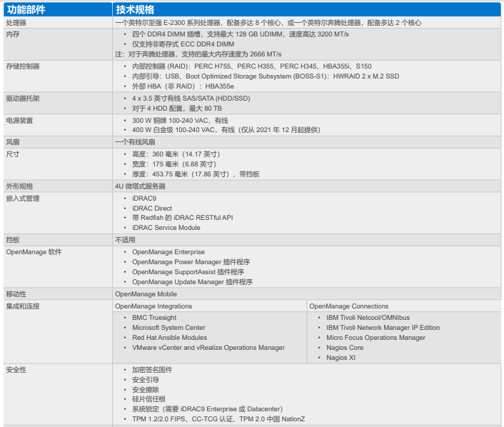Click the iDRAC9 list item
The image size is (504, 427).
pyautogui.click(x=144, y=198)
